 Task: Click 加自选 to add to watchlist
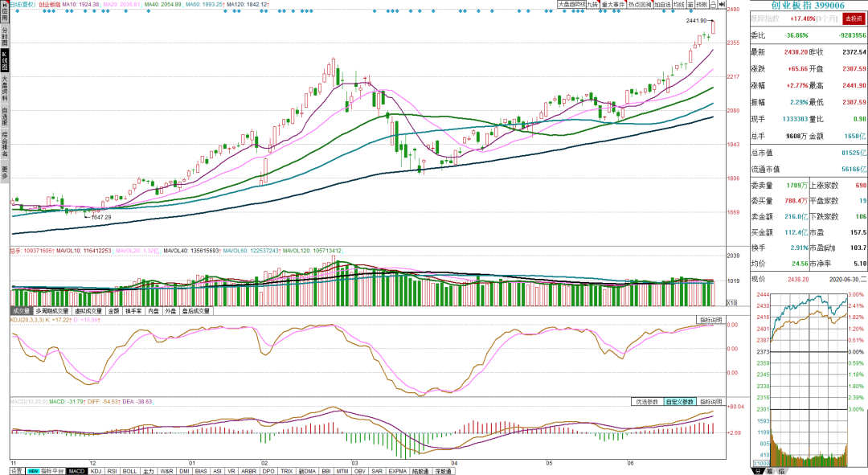[662, 4]
